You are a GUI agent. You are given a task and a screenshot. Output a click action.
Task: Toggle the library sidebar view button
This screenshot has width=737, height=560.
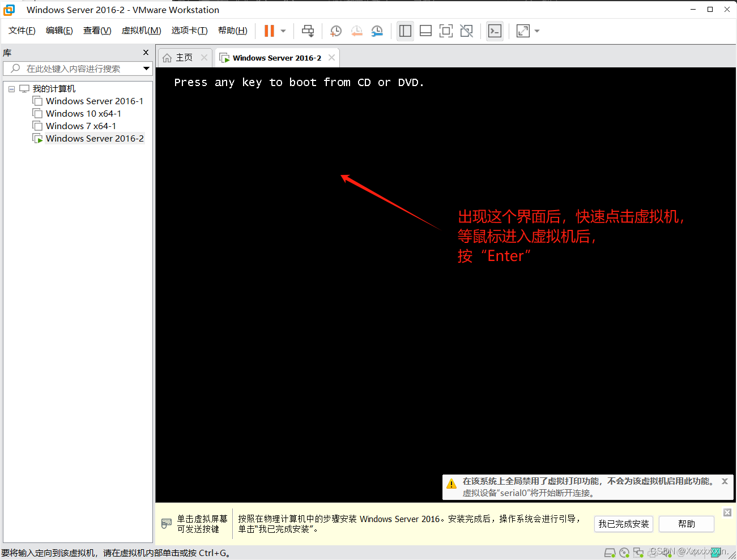point(405,31)
